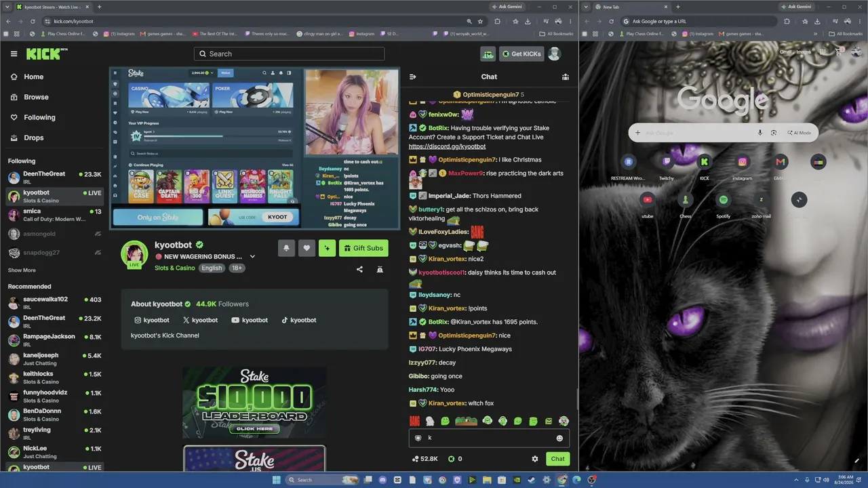The width and height of the screenshot is (868, 488).
Task: Open the Kick hamburger menu
Action: click(14, 54)
